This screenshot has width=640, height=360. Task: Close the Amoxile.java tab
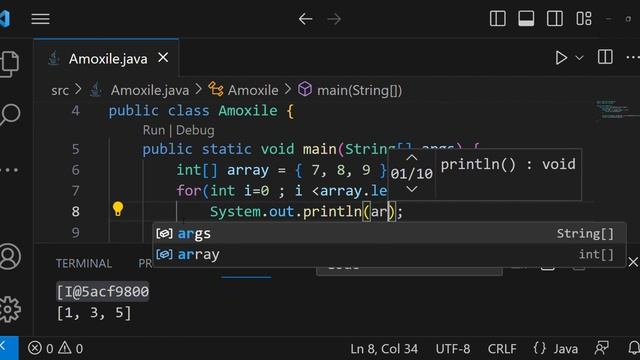point(163,58)
